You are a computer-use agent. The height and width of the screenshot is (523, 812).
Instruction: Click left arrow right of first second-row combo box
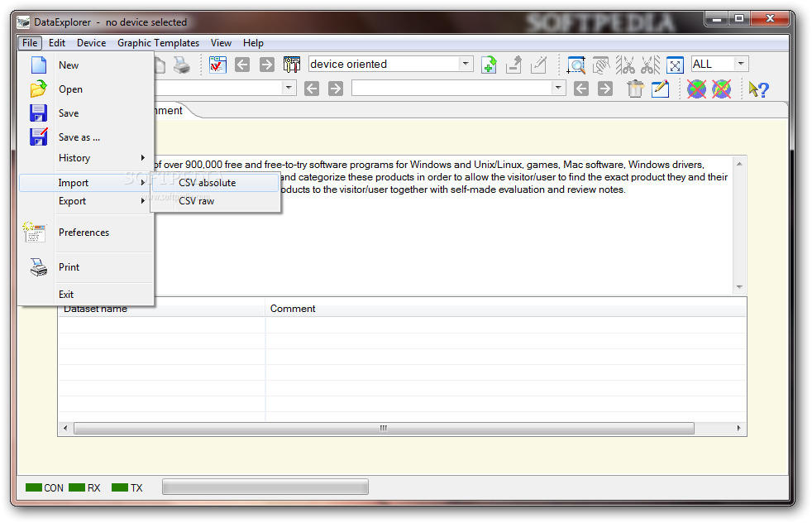tap(311, 89)
